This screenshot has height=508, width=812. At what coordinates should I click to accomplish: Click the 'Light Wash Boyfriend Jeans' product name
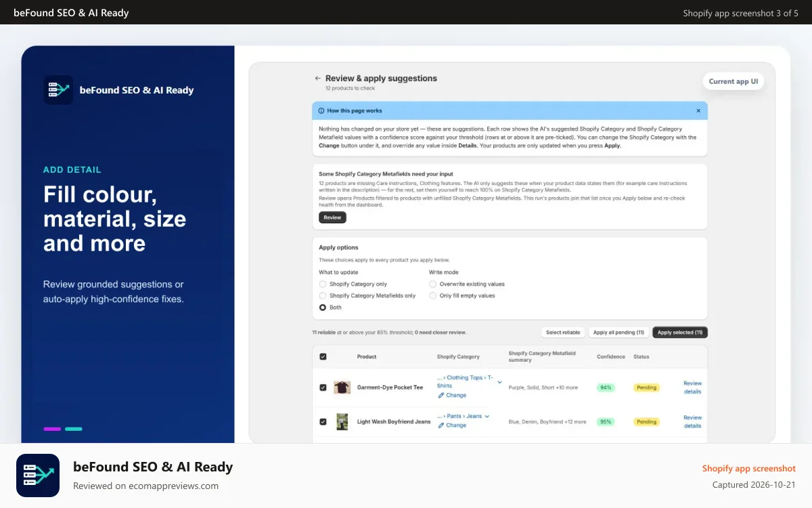[x=394, y=421]
